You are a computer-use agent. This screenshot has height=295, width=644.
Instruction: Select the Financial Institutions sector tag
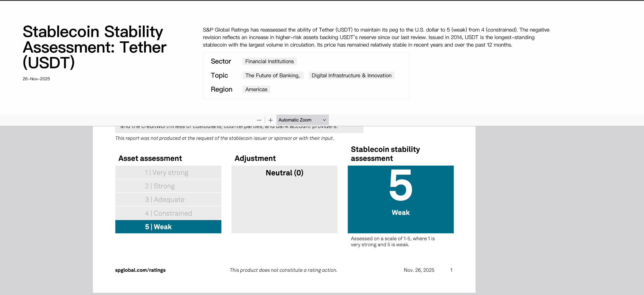point(269,61)
